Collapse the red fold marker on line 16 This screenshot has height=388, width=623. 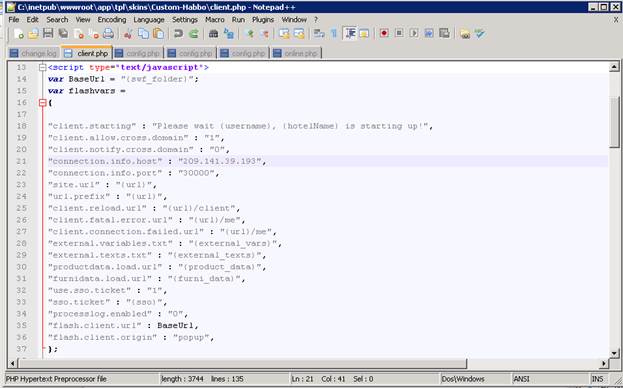[x=43, y=103]
